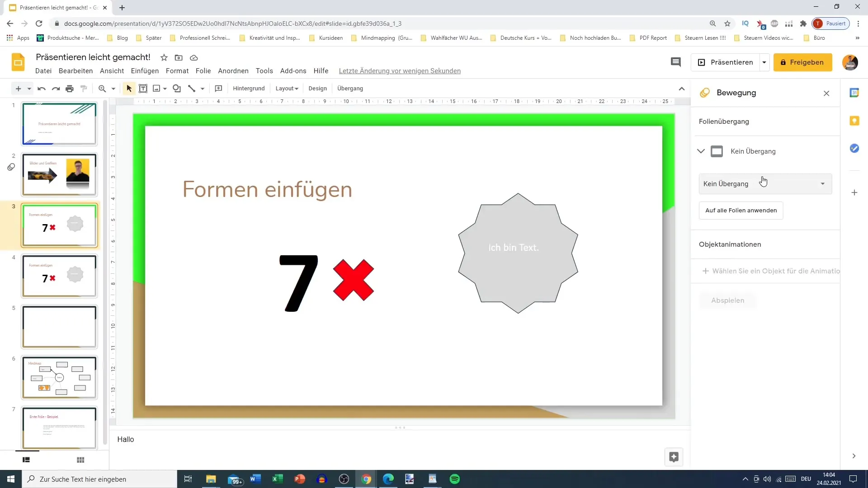The width and height of the screenshot is (868, 488).
Task: Open Google Keep side panel icon
Action: click(854, 121)
